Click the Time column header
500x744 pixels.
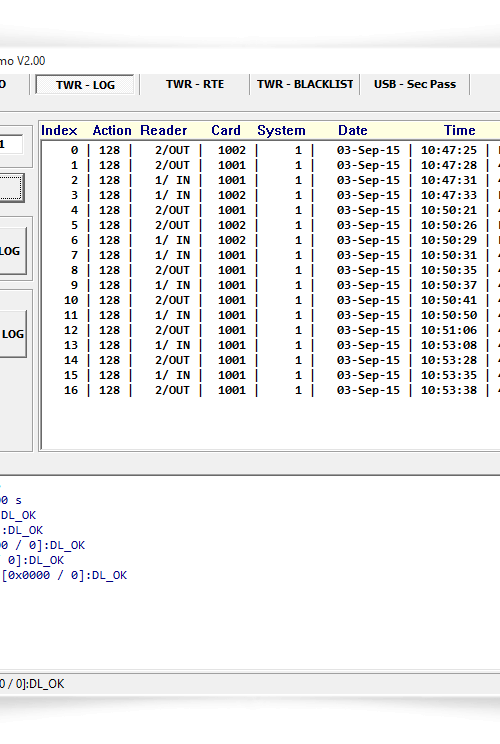pyautogui.click(x=459, y=130)
